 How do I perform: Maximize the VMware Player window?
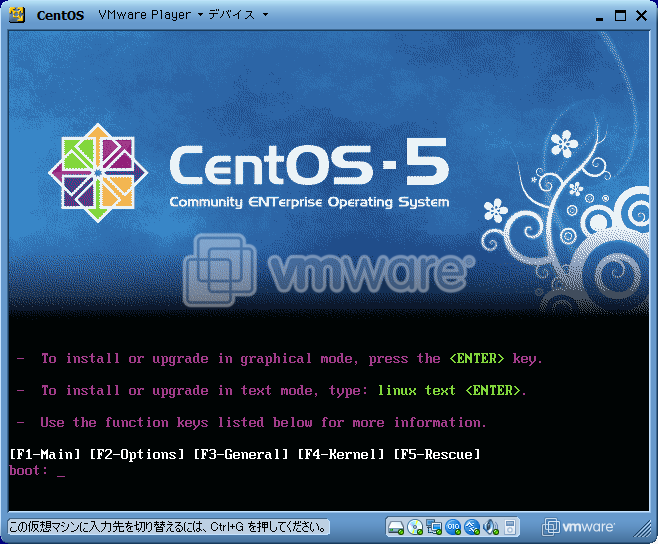(x=620, y=16)
